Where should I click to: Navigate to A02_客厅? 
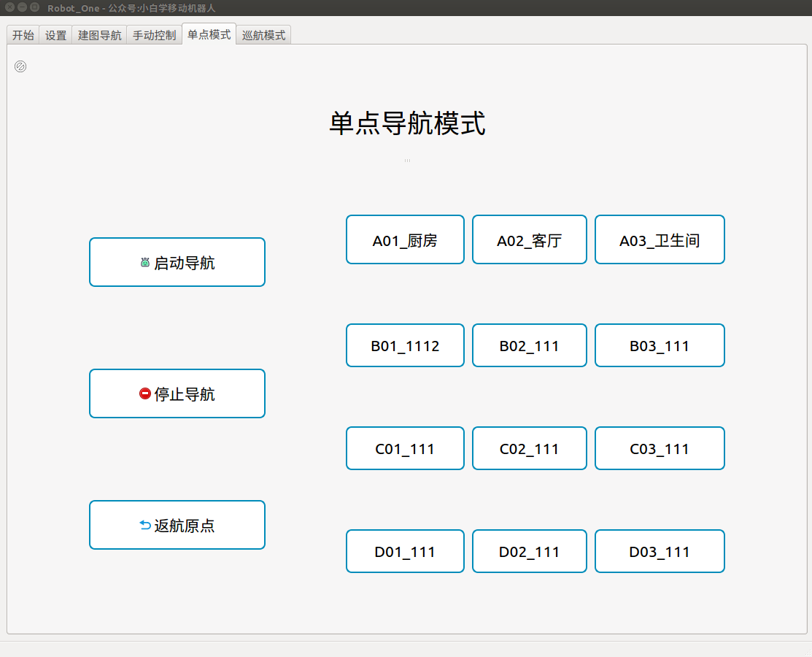pos(529,240)
